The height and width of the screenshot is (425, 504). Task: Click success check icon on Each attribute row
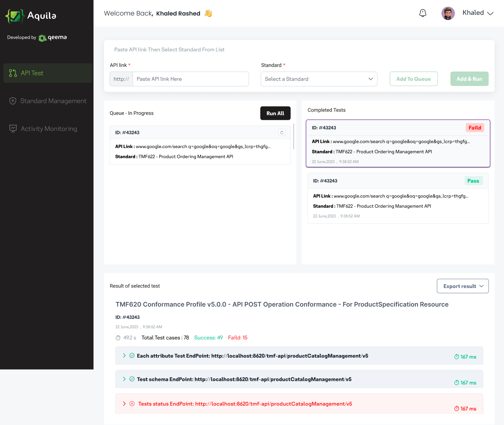132,355
